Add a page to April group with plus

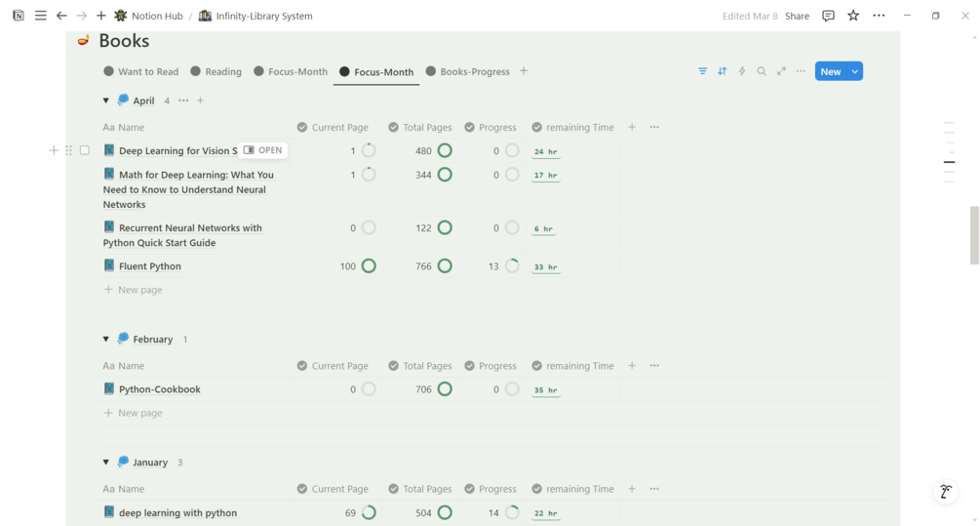(x=200, y=101)
